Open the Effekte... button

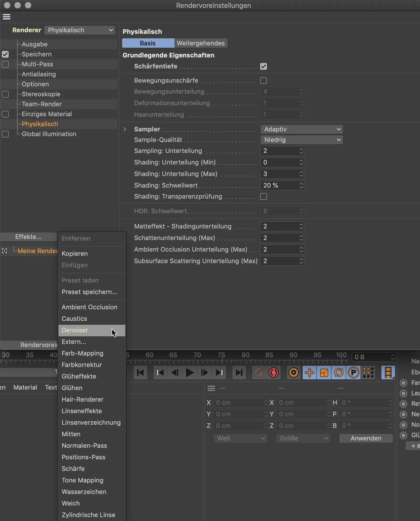(28, 236)
